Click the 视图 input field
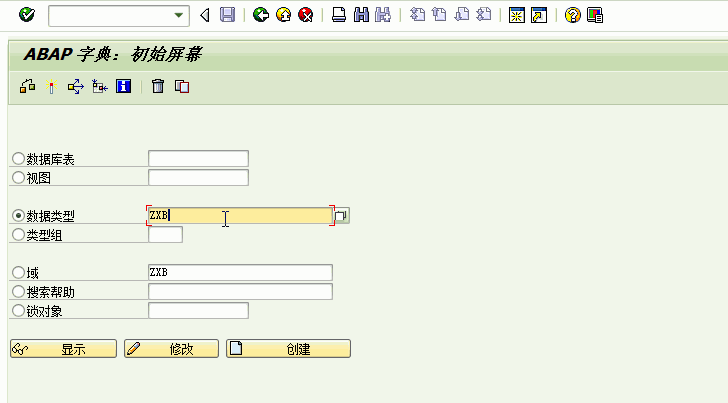 click(x=198, y=177)
